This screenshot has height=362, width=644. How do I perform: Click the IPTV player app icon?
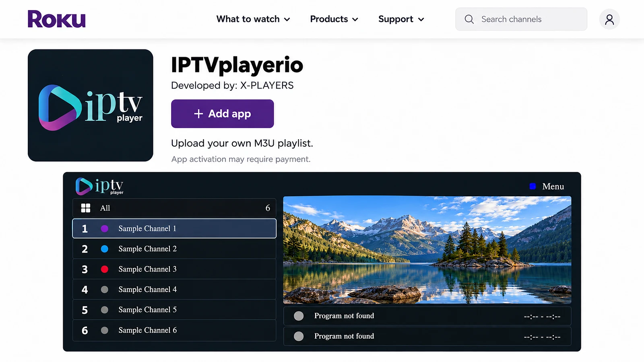(x=91, y=105)
